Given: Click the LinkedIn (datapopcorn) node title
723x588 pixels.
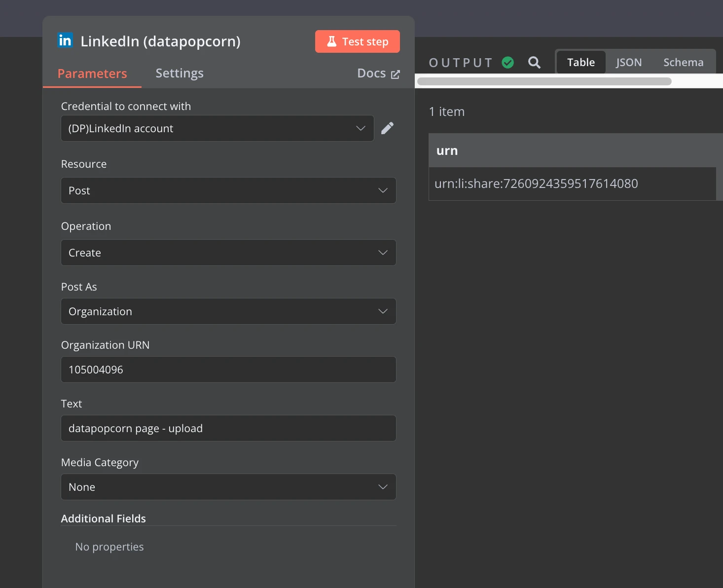Looking at the screenshot, I should pos(160,41).
